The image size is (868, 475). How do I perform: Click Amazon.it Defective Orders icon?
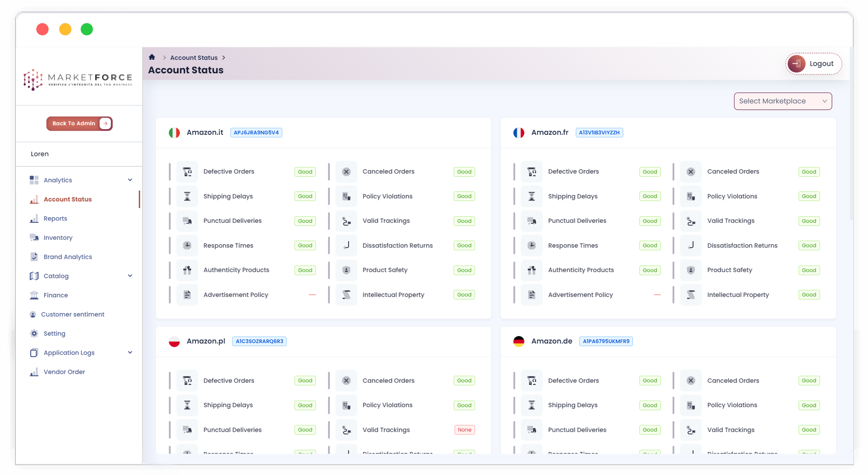coord(187,172)
